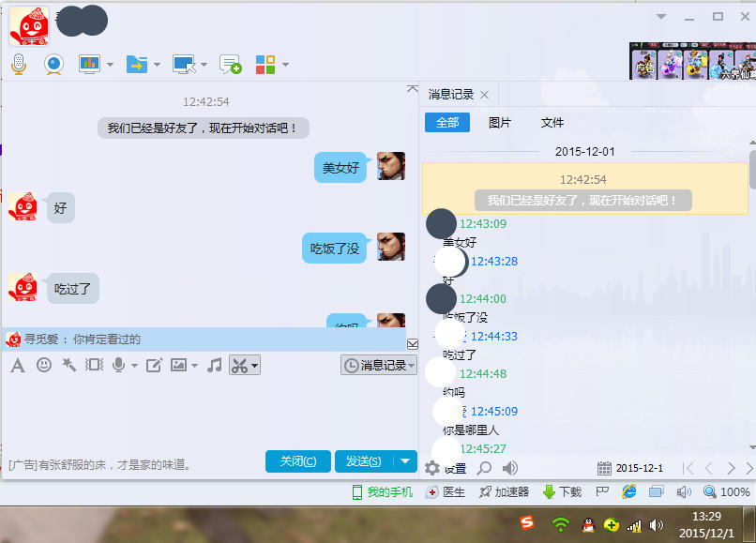Image resolution: width=756 pixels, height=543 pixels.
Task: Start a video call via webcam icon
Action: (53, 64)
